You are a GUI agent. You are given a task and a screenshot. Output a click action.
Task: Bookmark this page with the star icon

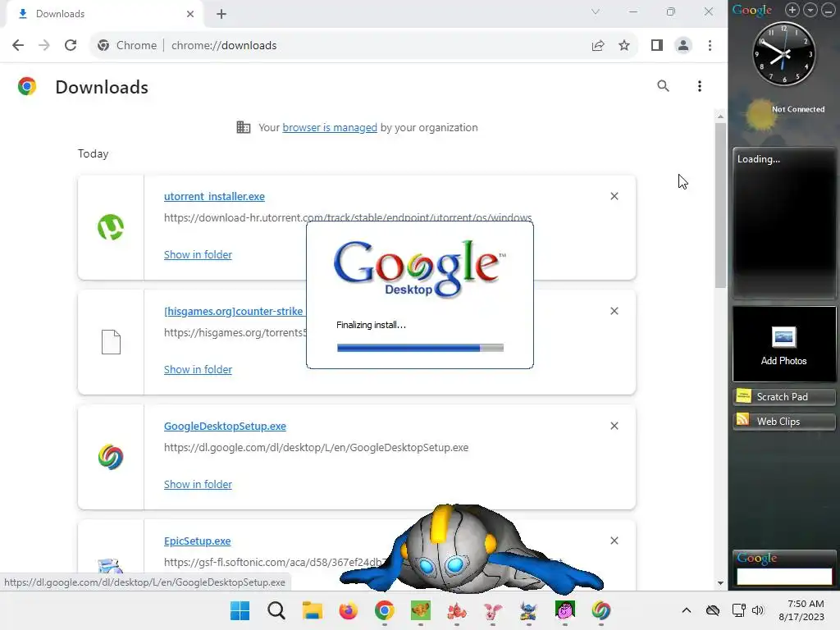coord(624,46)
